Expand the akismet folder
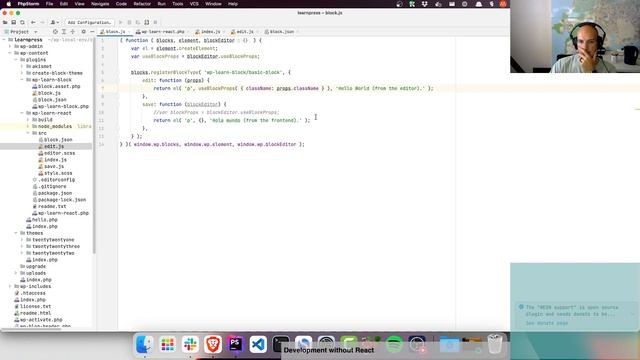640x360 pixels. coord(22,66)
